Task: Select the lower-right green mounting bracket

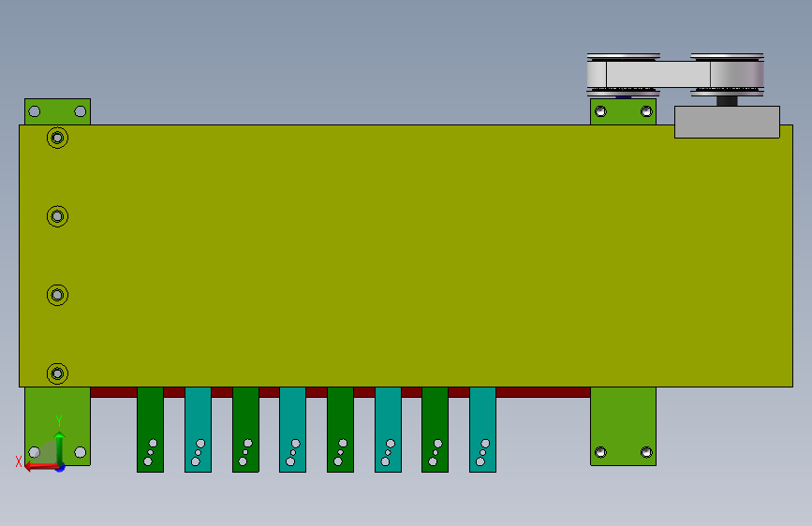Action: point(623,426)
